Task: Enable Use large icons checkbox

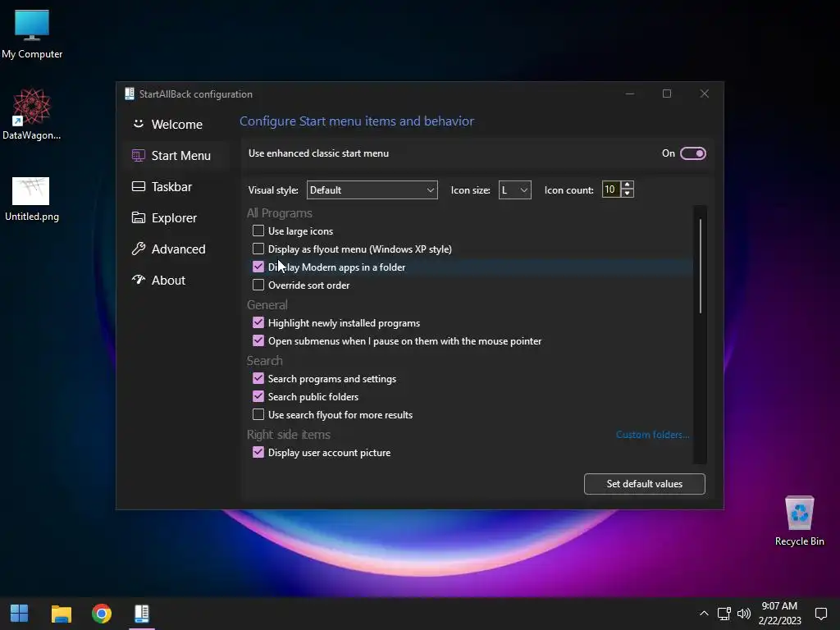Action: [258, 231]
